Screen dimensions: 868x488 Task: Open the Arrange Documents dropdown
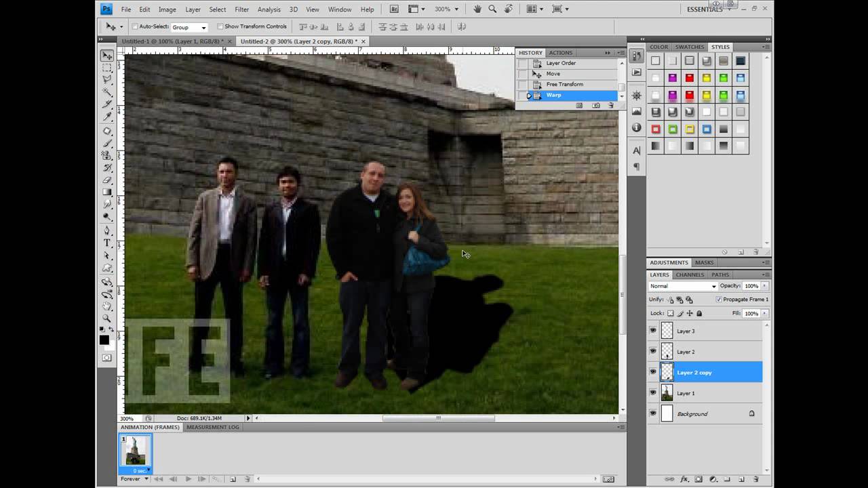point(535,9)
